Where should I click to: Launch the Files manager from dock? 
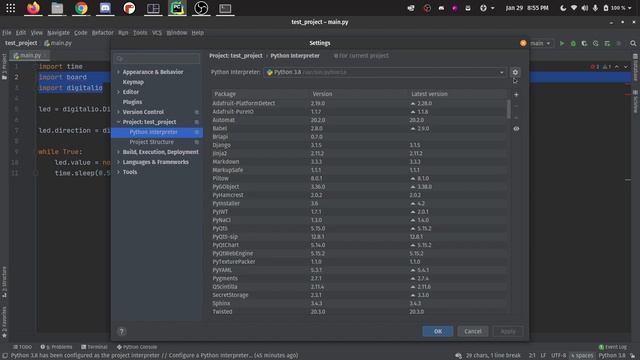[57, 8]
